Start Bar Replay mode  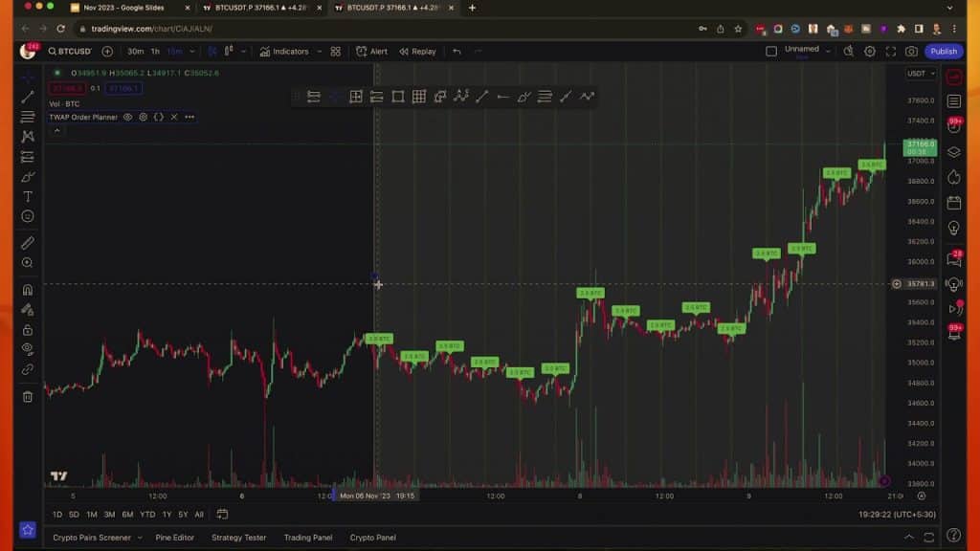417,52
